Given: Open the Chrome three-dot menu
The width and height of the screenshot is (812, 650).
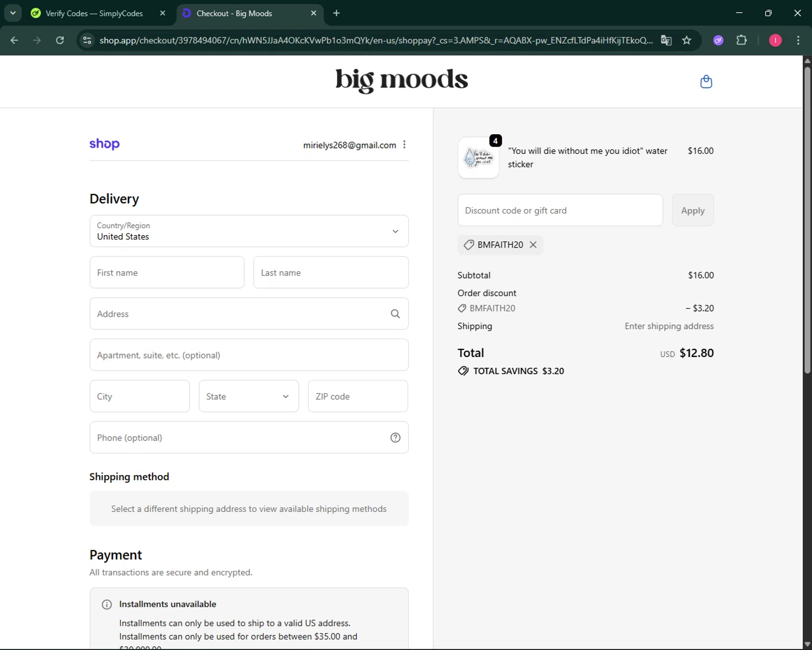Looking at the screenshot, I should 798,40.
